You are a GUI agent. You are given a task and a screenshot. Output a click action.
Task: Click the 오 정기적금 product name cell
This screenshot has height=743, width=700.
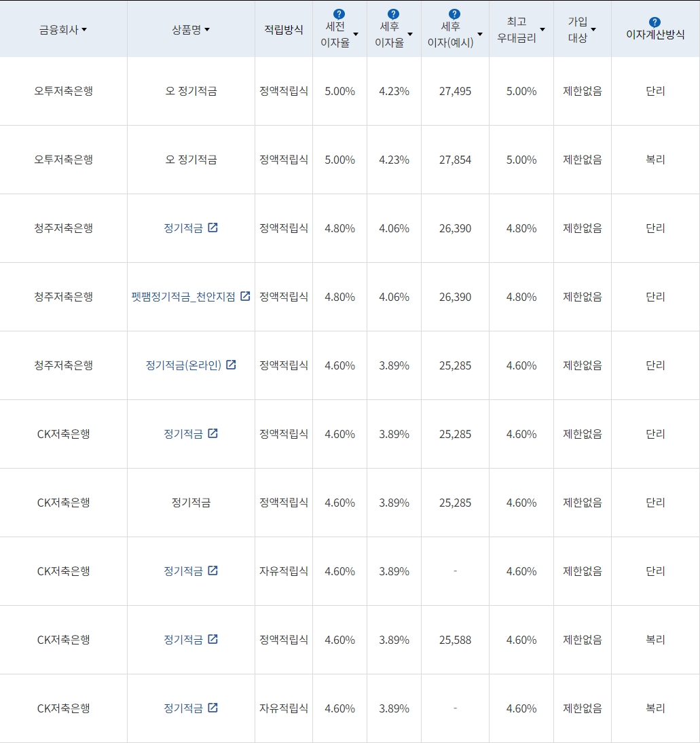tap(191, 91)
